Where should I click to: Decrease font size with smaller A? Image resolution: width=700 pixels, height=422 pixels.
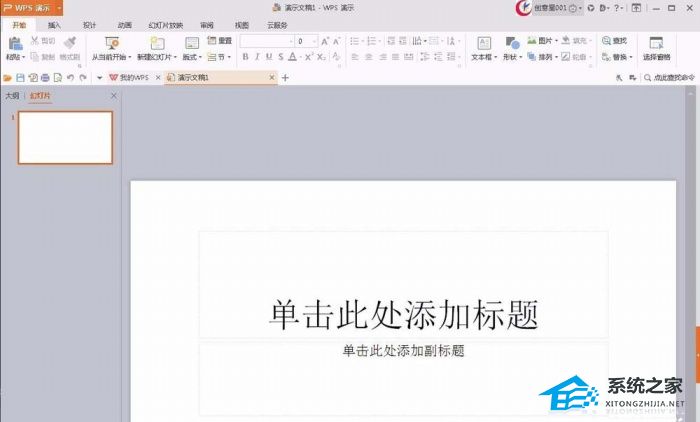[x=336, y=41]
